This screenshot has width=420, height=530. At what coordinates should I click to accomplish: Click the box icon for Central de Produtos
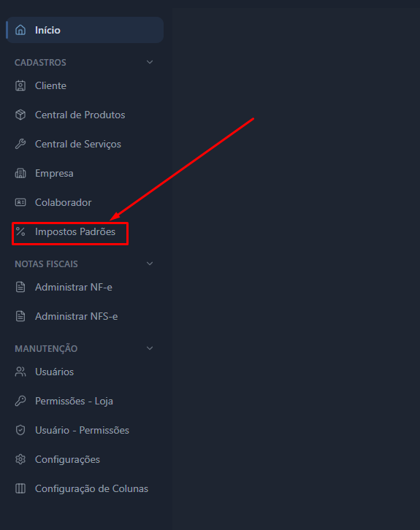(x=20, y=115)
